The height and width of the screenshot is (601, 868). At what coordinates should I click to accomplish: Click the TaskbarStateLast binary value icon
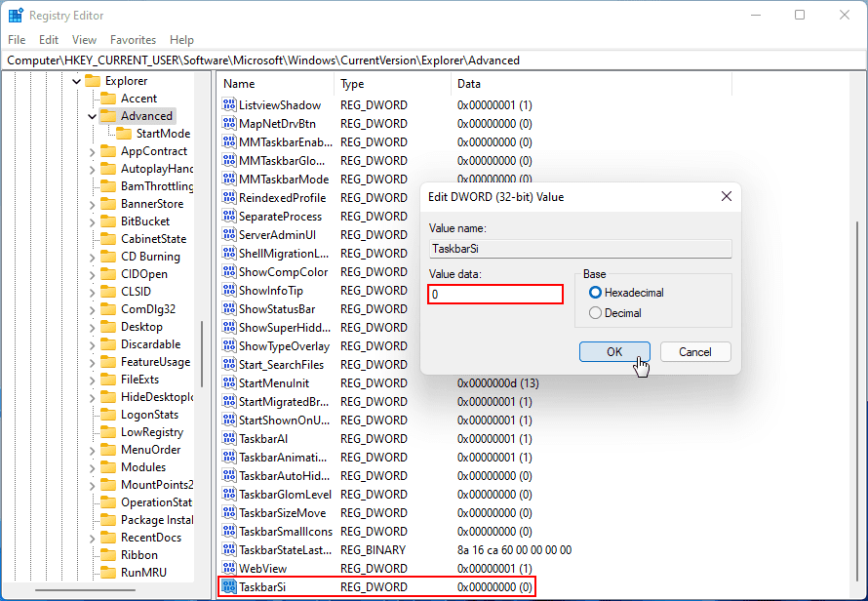[228, 550]
